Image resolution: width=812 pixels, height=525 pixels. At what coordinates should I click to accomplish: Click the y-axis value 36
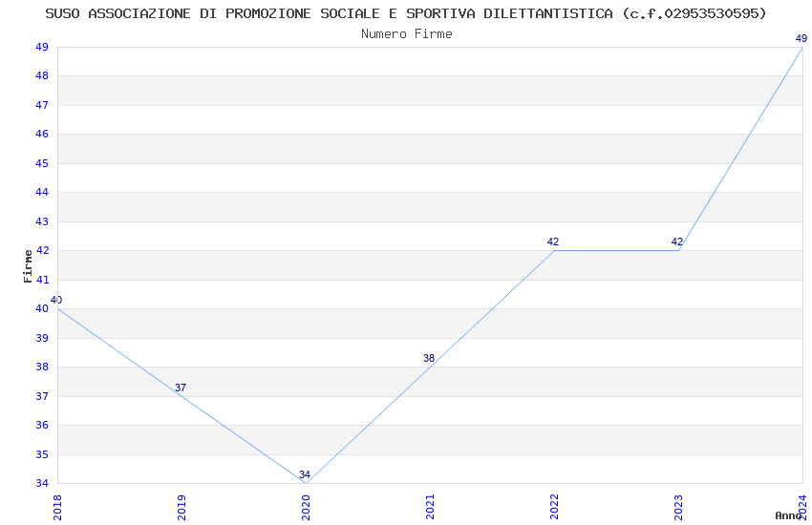click(x=42, y=425)
